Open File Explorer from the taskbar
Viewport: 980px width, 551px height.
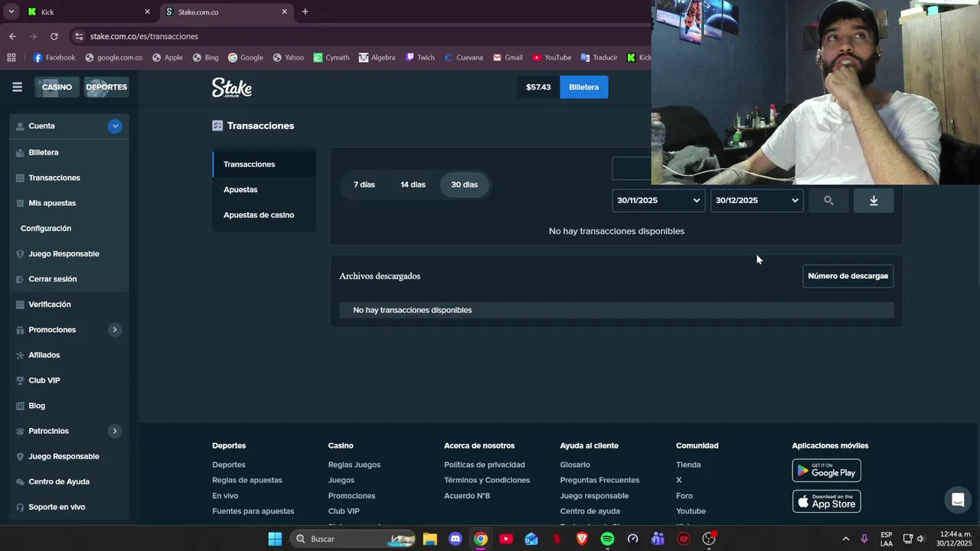pyautogui.click(x=430, y=539)
